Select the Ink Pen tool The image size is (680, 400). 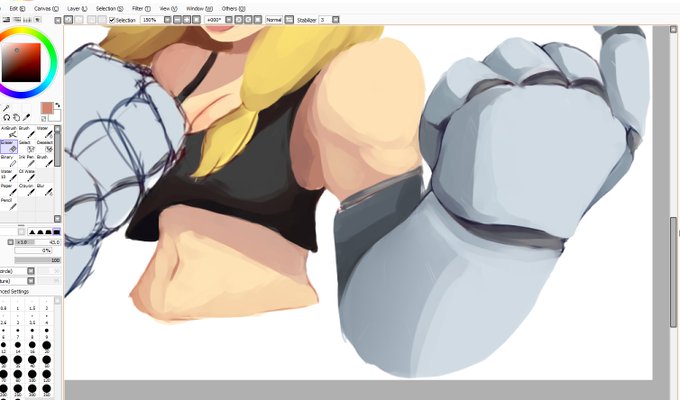(26, 161)
